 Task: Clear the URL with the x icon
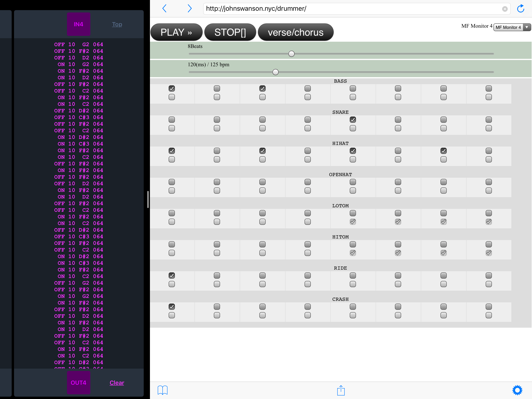(x=505, y=9)
